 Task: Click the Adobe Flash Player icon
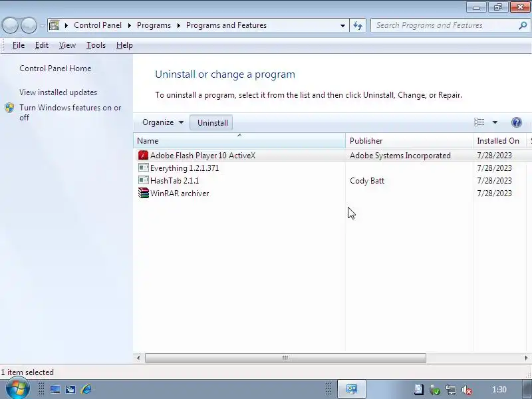coord(143,156)
